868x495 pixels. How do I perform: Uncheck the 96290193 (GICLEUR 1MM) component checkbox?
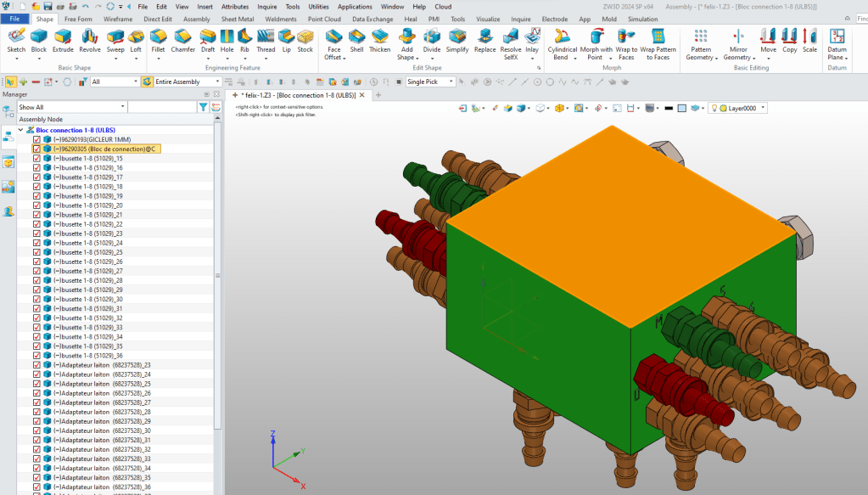pyautogui.click(x=36, y=139)
